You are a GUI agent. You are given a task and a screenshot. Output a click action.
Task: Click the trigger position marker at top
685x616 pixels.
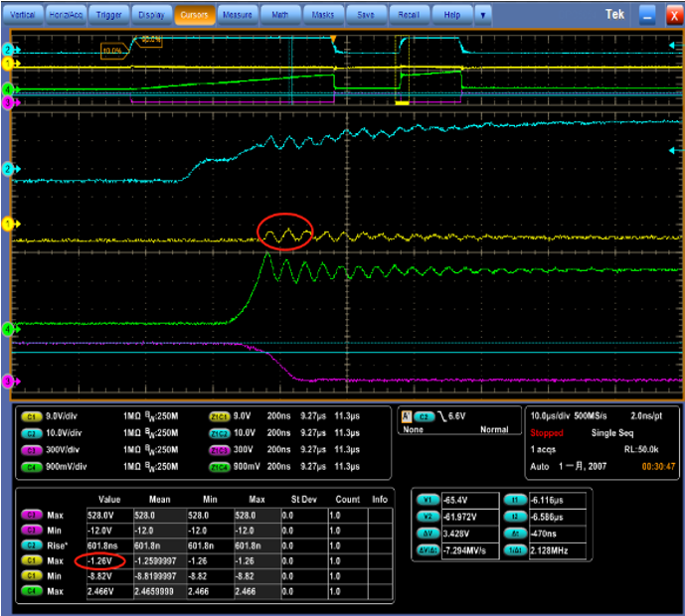[333, 40]
